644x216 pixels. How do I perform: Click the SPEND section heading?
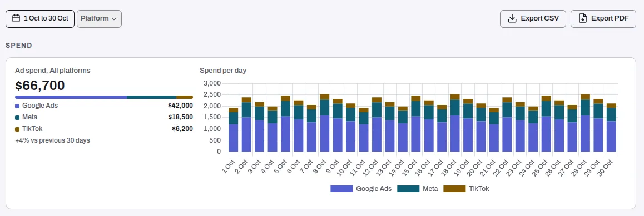tap(19, 46)
